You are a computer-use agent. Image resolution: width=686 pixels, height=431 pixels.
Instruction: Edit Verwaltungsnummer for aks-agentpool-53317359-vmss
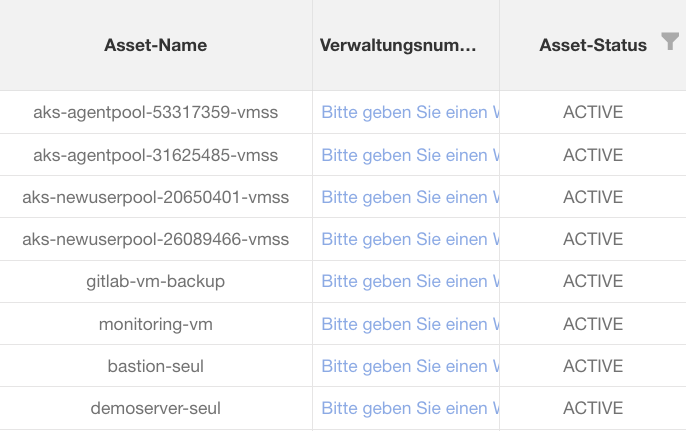click(x=410, y=113)
